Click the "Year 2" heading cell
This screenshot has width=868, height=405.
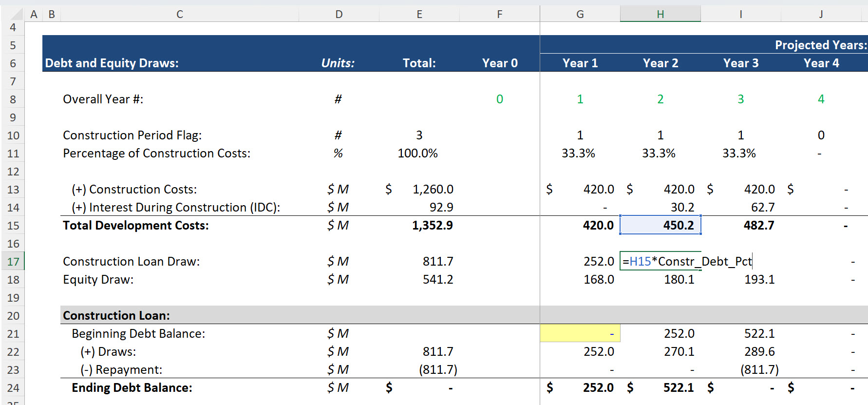tap(660, 63)
